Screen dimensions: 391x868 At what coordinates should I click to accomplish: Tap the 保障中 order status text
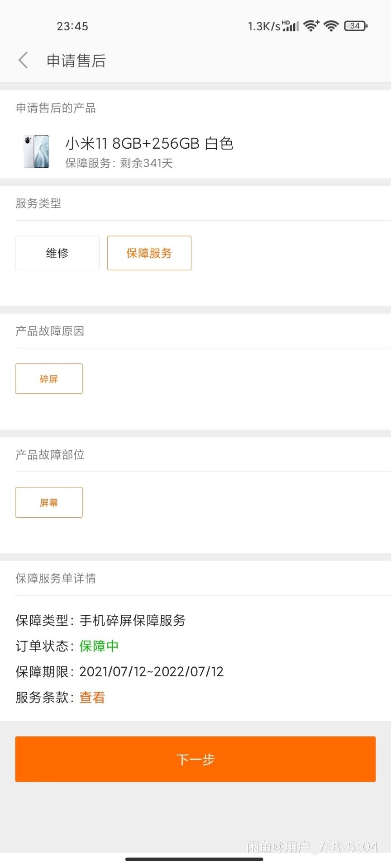pos(99,646)
